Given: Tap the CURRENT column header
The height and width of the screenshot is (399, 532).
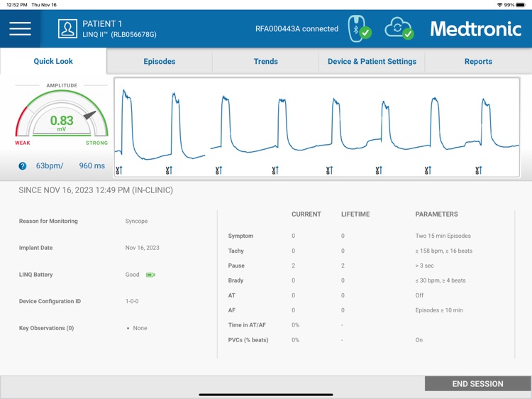Looking at the screenshot, I should click(x=306, y=214).
